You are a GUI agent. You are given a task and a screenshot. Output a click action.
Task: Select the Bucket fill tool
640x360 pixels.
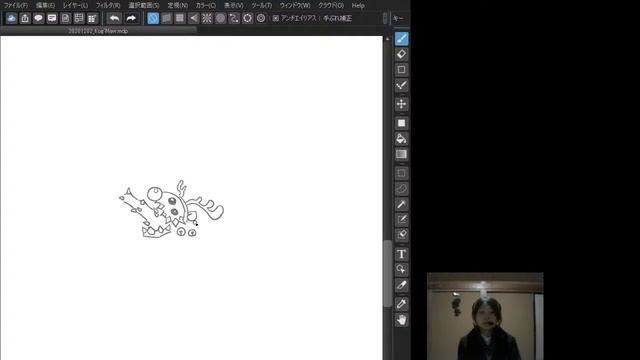402,139
